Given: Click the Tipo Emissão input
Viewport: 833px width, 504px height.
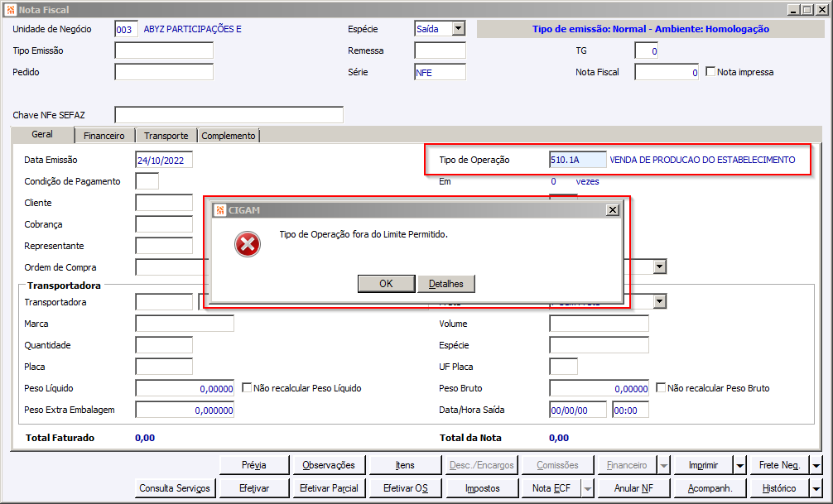Looking at the screenshot, I should [164, 50].
